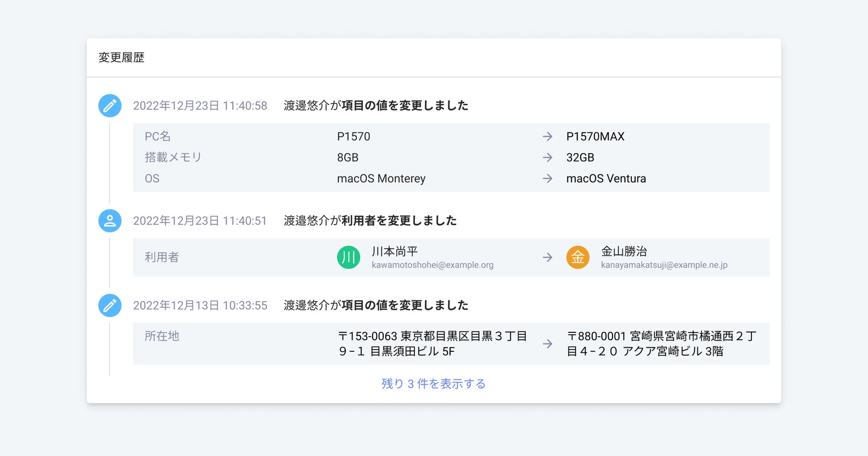The height and width of the screenshot is (456, 868).
Task: Select the timestamp 2022年12月23日 11:40:58
Action: pos(200,106)
